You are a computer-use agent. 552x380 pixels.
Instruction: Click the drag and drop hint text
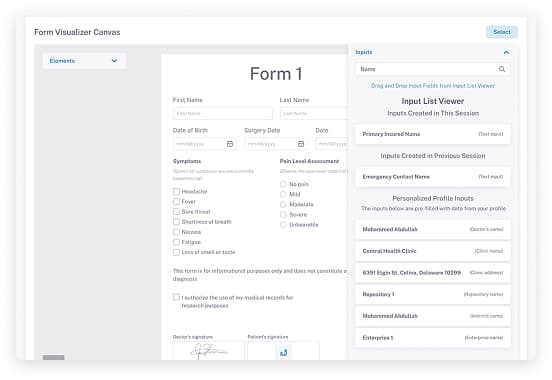click(x=433, y=86)
